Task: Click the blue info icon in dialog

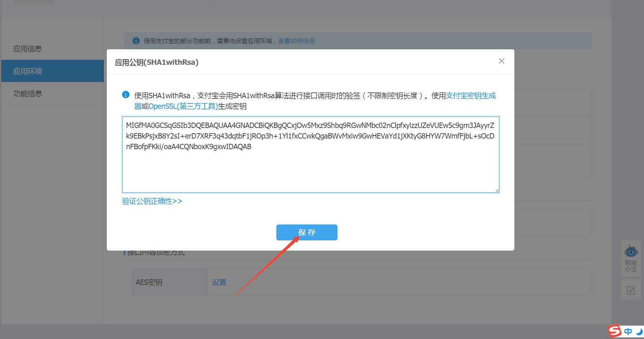Action: [x=126, y=95]
